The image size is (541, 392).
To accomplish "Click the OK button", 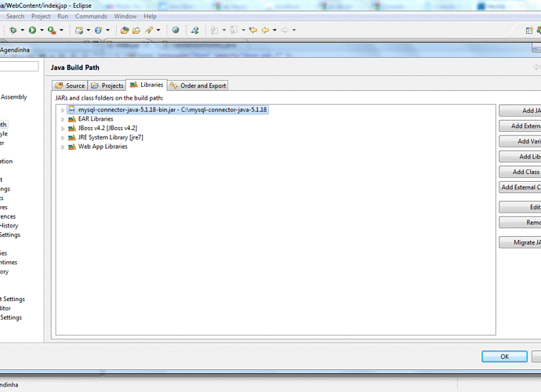I will [504, 357].
